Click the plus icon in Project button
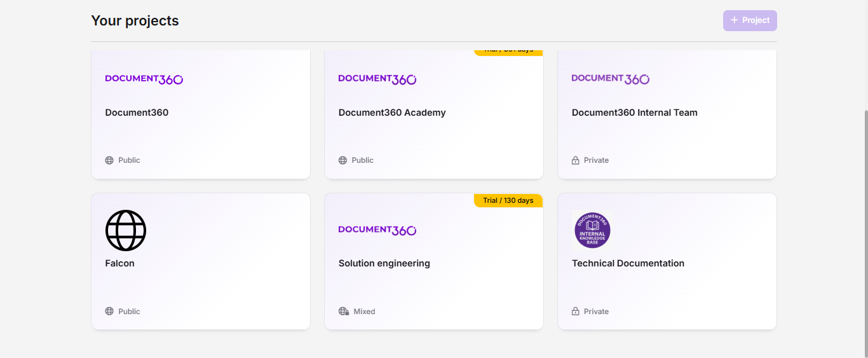The height and width of the screenshot is (358, 868). point(735,20)
